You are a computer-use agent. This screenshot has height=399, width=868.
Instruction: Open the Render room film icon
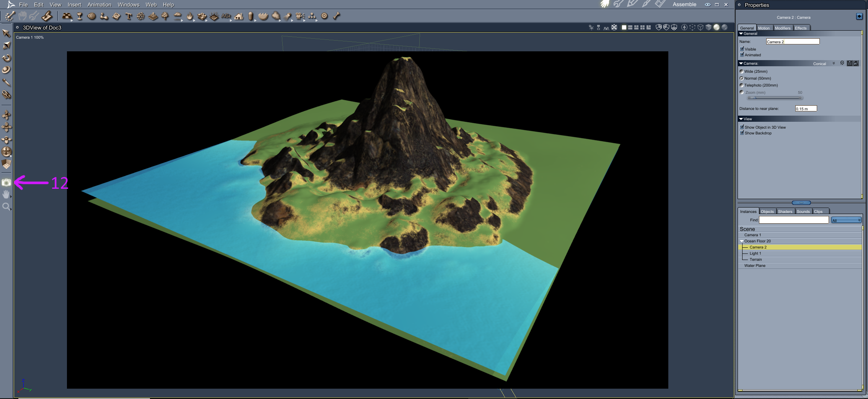coord(660,4)
